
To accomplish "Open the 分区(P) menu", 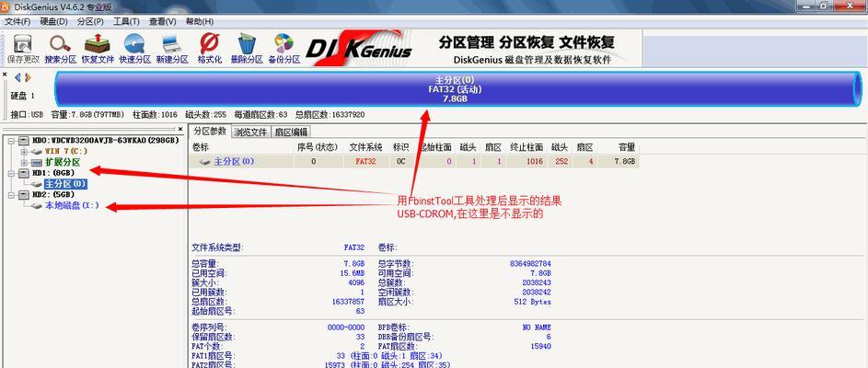I will pyautogui.click(x=90, y=21).
